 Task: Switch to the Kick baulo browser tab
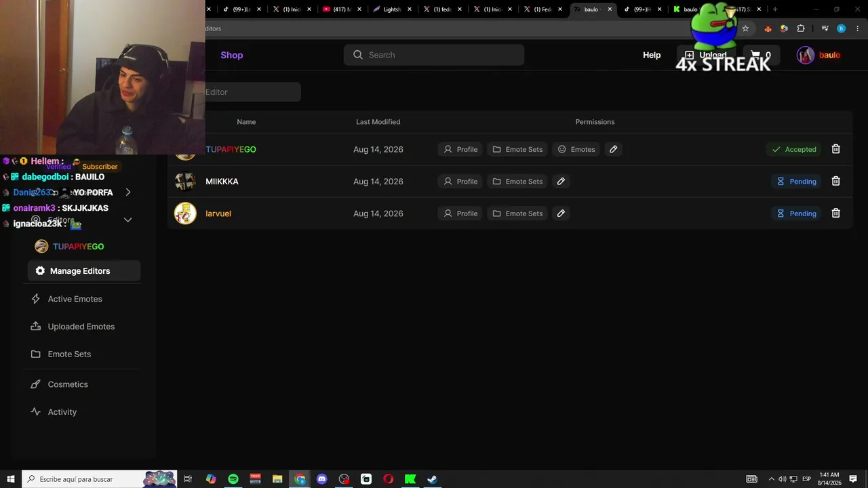click(688, 9)
